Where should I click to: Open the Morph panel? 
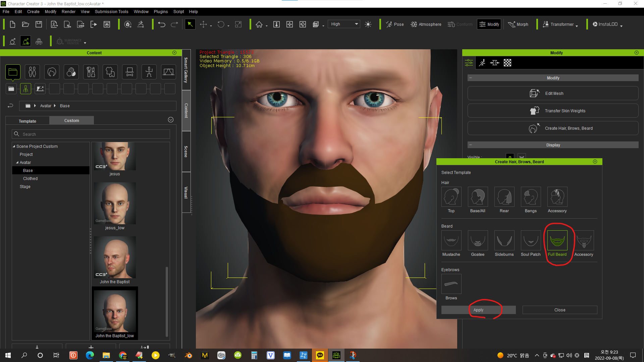(518, 24)
